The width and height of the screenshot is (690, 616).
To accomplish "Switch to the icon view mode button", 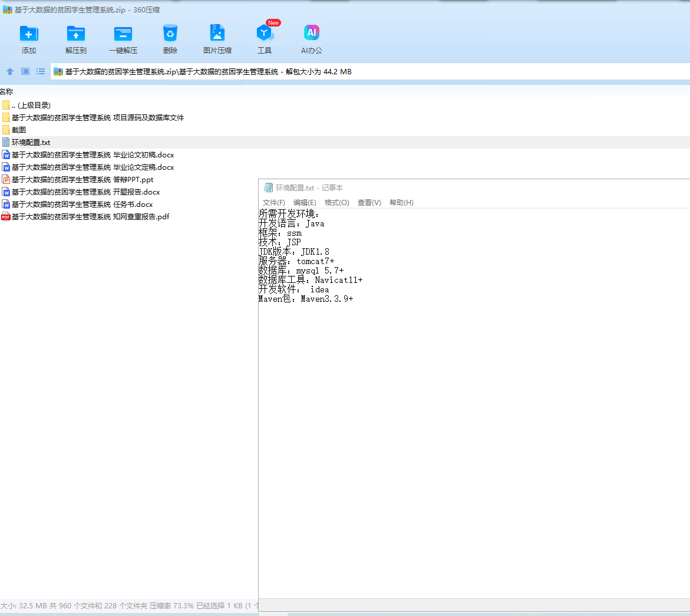I will 25,71.
